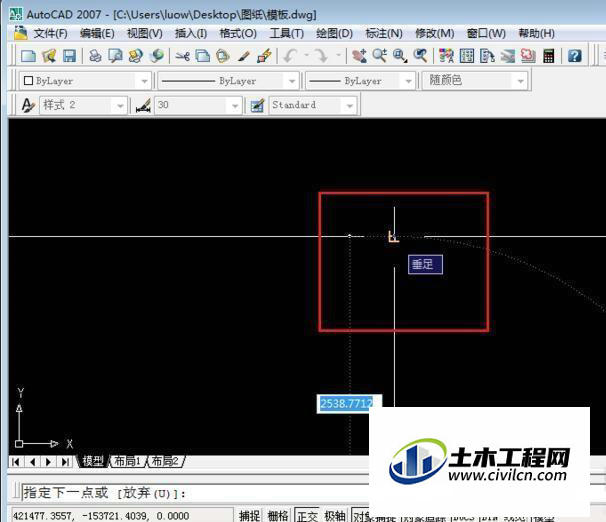606x522 pixels.
Task: Click the New drawing icon
Action: [28, 56]
